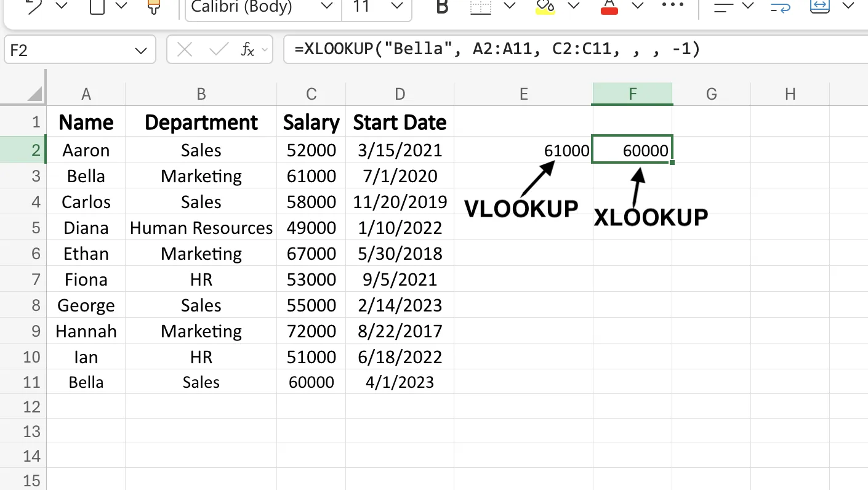Select the Ian cell
The height and width of the screenshot is (490, 868).
click(86, 357)
